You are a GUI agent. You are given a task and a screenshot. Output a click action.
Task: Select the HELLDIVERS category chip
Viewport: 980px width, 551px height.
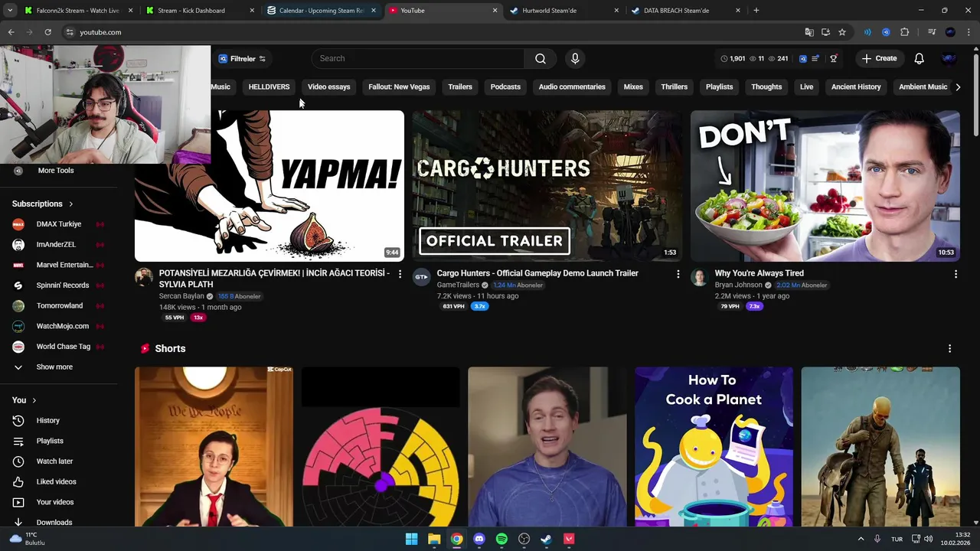[269, 87]
